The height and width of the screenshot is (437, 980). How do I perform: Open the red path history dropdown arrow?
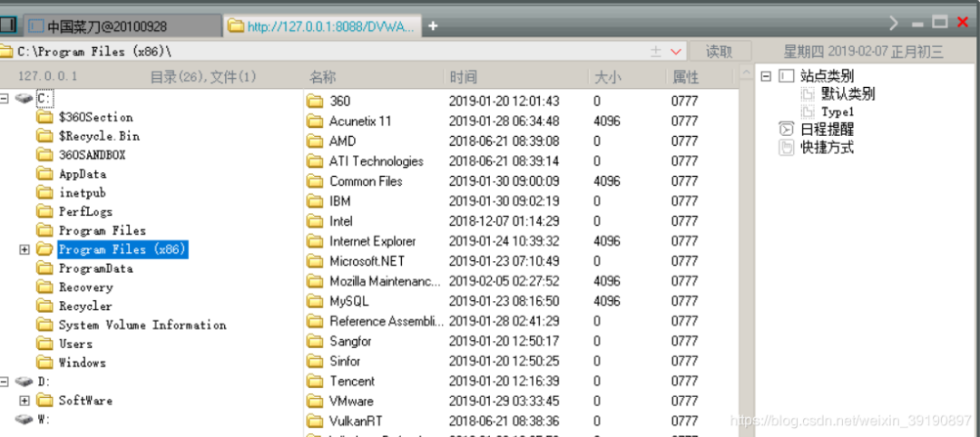(x=675, y=52)
